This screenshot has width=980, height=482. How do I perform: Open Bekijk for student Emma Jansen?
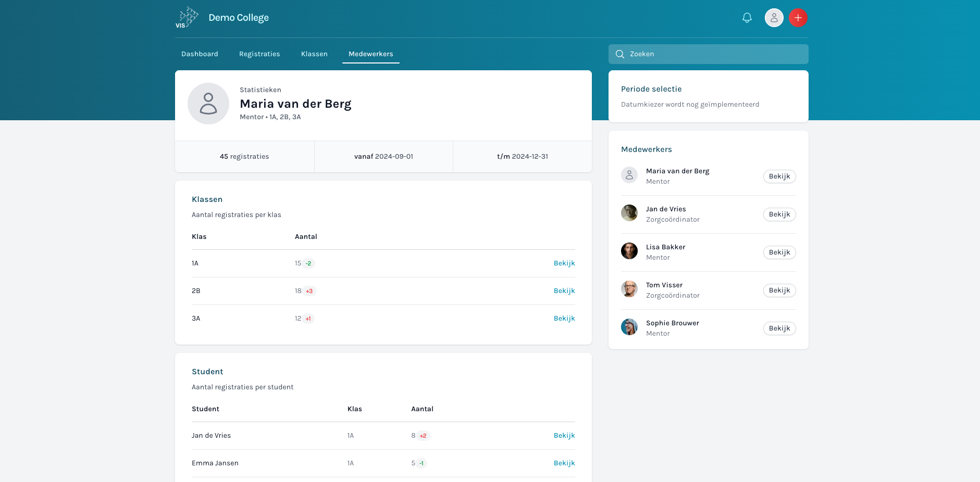point(564,463)
